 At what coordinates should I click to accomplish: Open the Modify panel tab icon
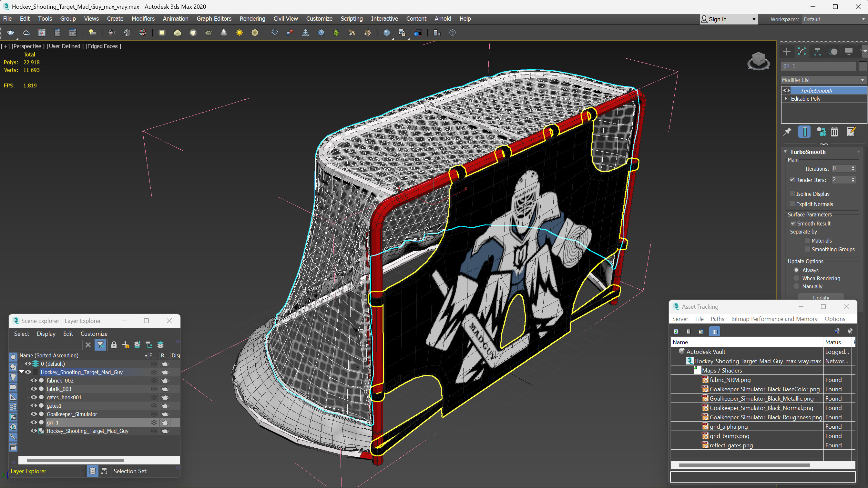click(x=802, y=52)
